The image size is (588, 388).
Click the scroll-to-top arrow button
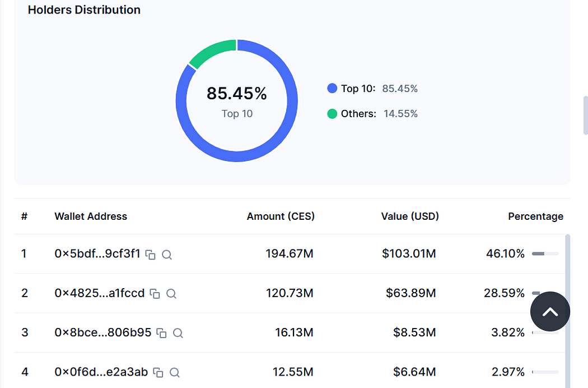click(x=550, y=311)
